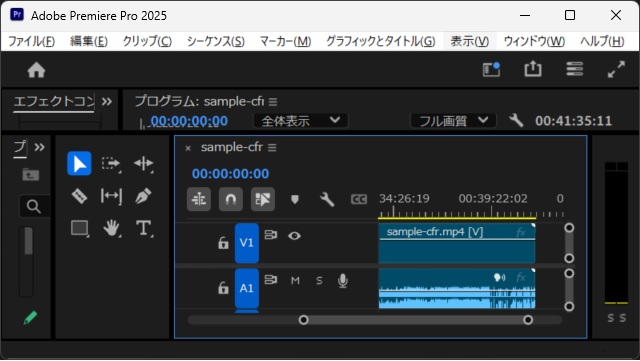
Task: Select the Razor tool
Action: click(79, 196)
